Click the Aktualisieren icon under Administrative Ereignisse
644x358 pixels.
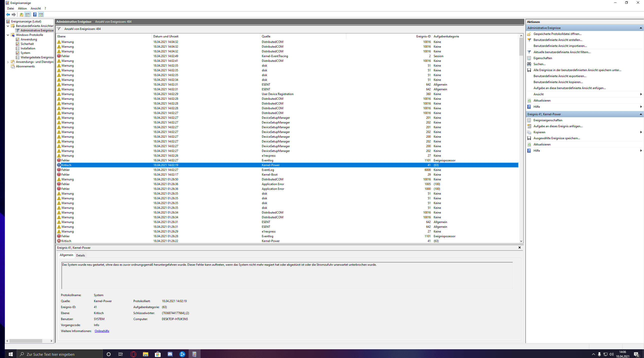point(529,101)
